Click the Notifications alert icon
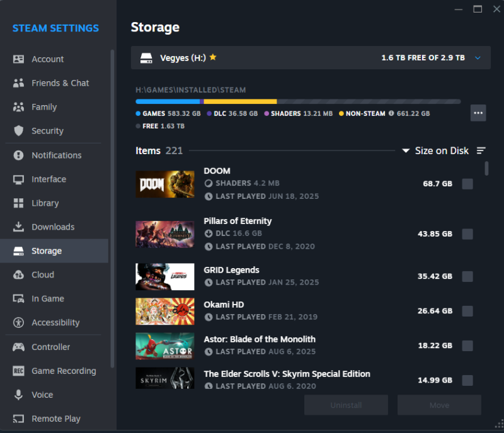This screenshot has width=504, height=433. [x=18, y=155]
